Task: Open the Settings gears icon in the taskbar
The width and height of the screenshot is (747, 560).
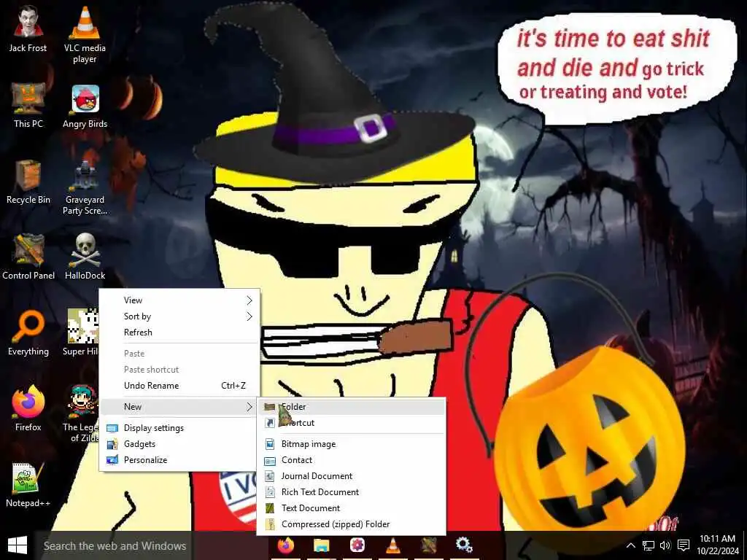Action: 464,545
